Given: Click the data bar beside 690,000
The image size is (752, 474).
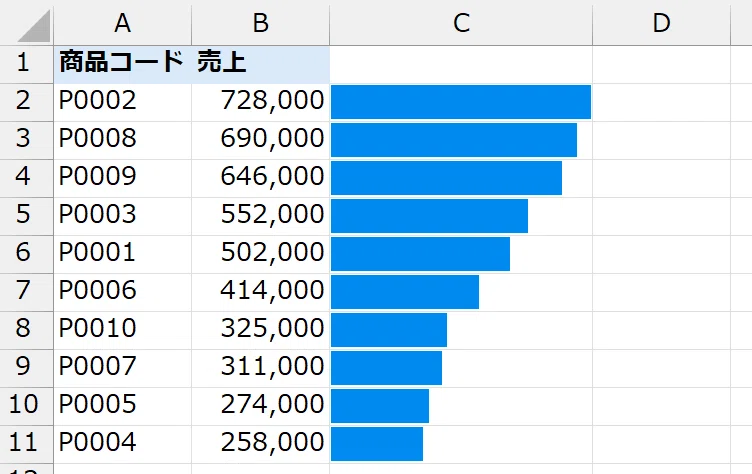Looking at the screenshot, I should (x=454, y=140).
